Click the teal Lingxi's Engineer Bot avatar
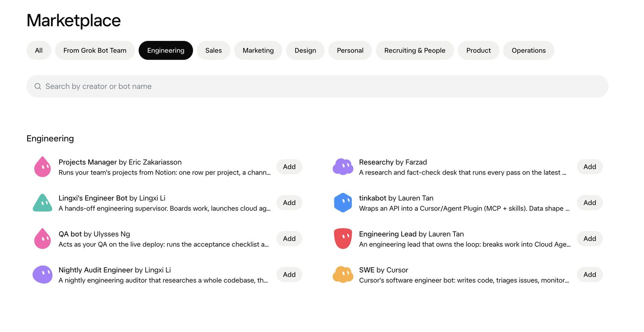The width and height of the screenshot is (644, 332). pyautogui.click(x=42, y=203)
